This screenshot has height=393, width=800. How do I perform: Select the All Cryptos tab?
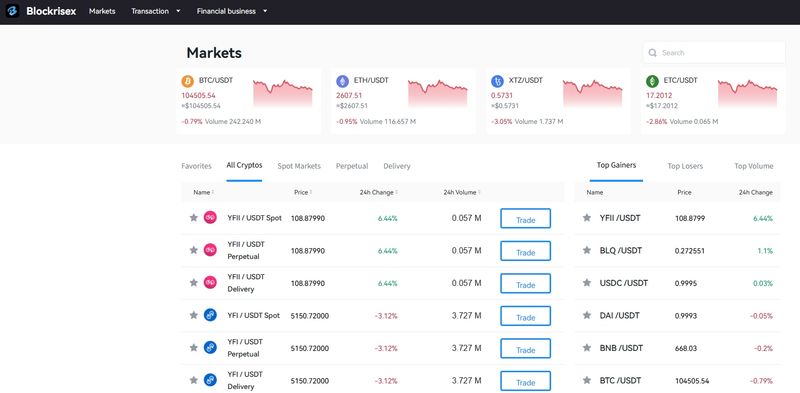[x=244, y=165]
